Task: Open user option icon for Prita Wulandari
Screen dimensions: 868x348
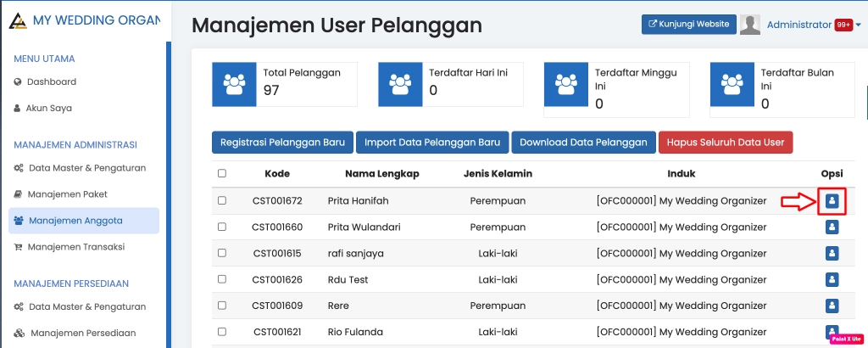Action: [832, 227]
